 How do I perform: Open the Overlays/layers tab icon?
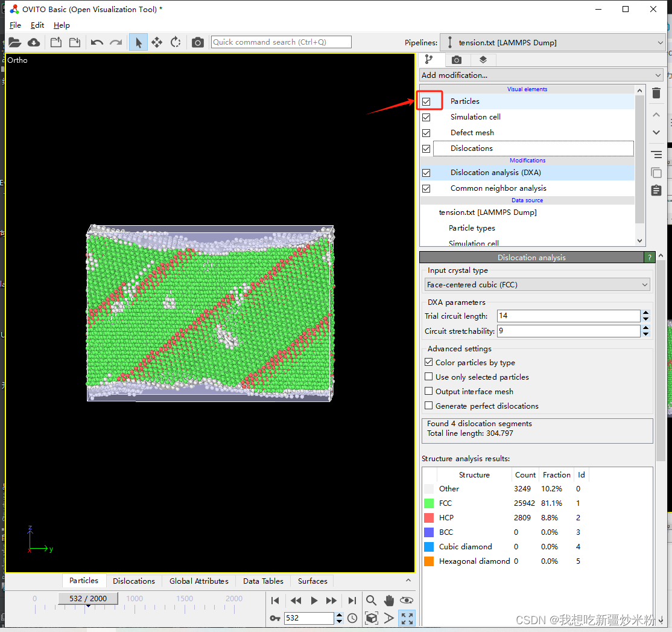click(483, 60)
